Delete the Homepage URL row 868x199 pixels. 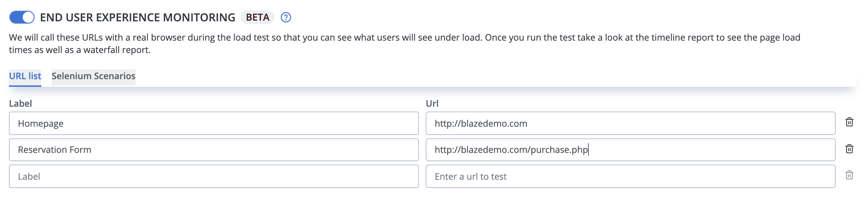pos(849,122)
